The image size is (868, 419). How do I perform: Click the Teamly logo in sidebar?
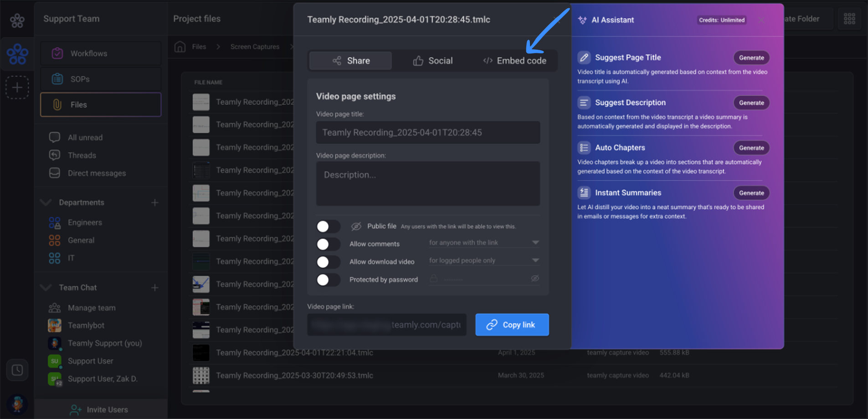[x=17, y=20]
